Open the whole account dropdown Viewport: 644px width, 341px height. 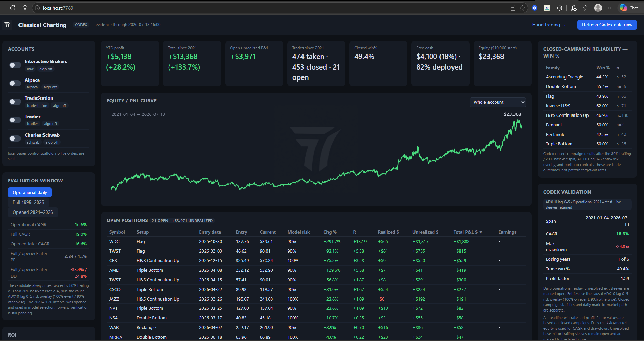[498, 102]
